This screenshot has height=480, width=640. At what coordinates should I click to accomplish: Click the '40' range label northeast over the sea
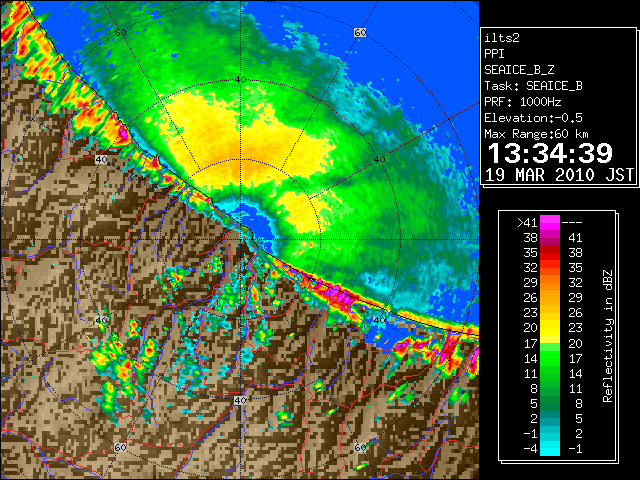coord(379,160)
